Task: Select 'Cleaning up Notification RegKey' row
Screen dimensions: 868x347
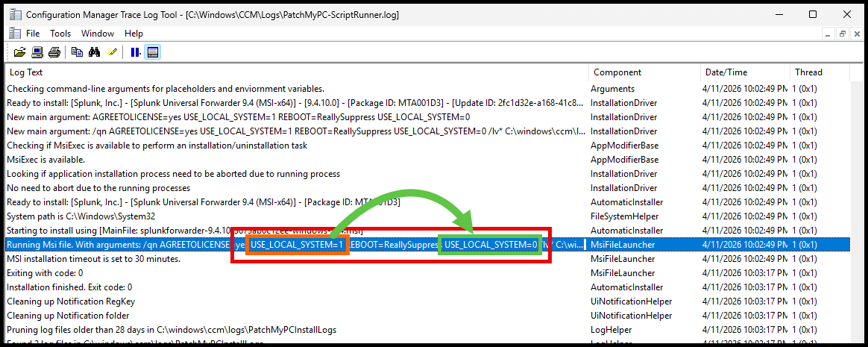Action: coord(428,301)
